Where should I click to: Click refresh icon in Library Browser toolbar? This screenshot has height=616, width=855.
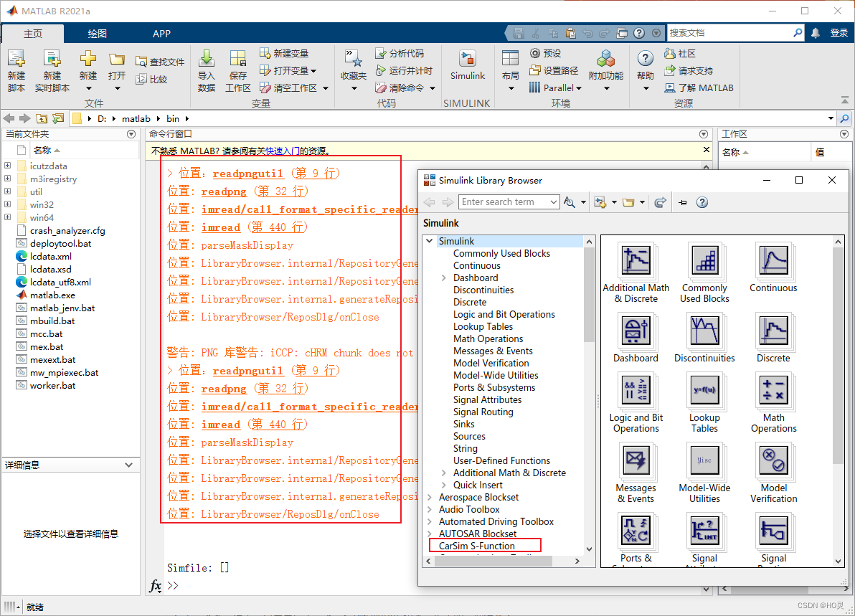click(x=660, y=202)
